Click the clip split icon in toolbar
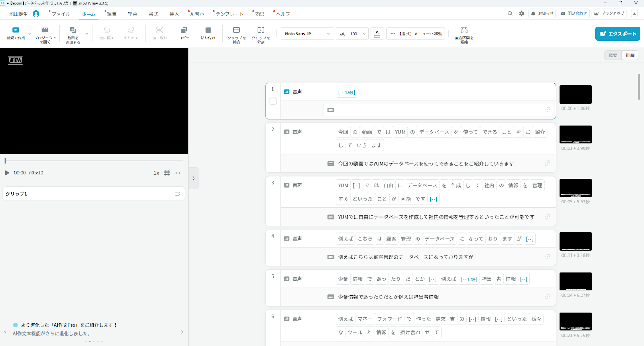This screenshot has width=644, height=346. click(x=261, y=30)
